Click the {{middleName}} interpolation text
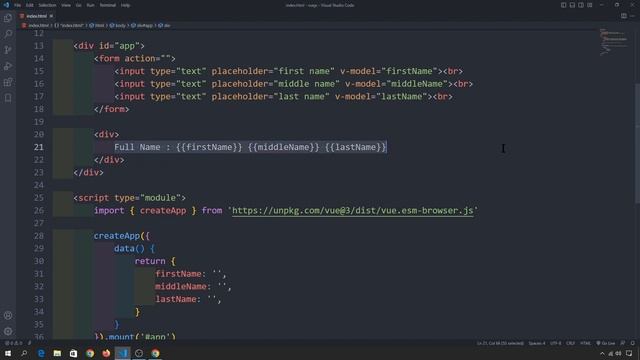Image resolution: width=640 pixels, height=360 pixels. (284, 147)
